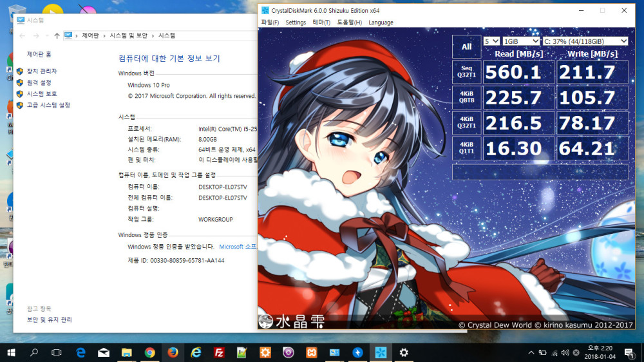644x362 pixels.
Task: Launch FileZilla from the taskbar
Action: tap(218, 352)
